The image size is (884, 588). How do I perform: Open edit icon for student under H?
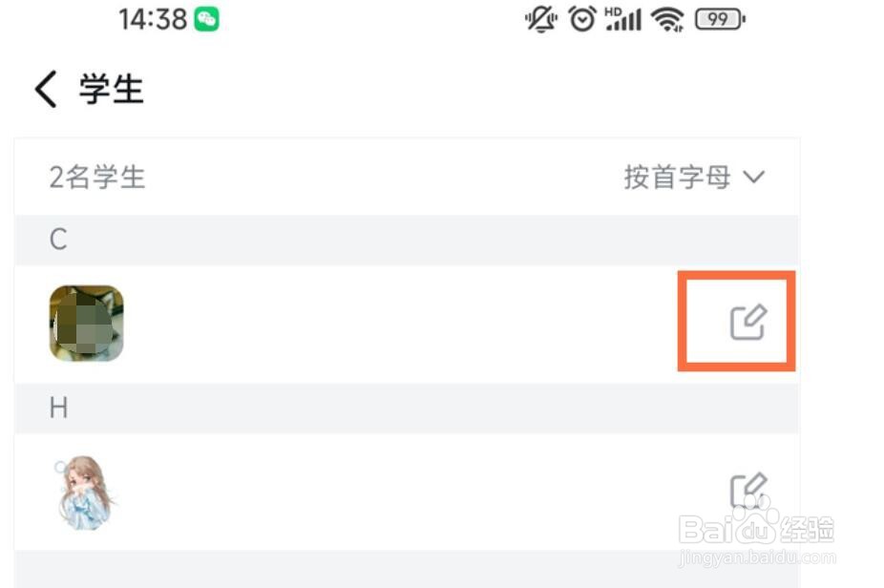[748, 490]
